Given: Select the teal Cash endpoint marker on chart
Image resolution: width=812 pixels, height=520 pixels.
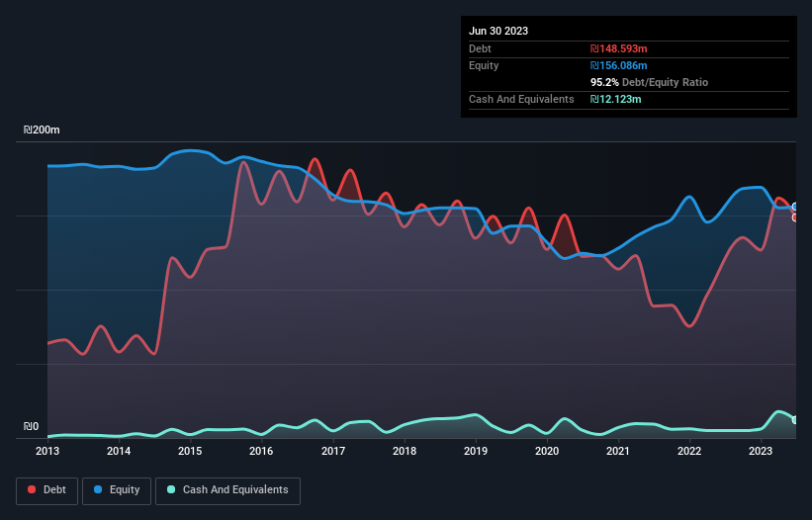Looking at the screenshot, I should (795, 420).
